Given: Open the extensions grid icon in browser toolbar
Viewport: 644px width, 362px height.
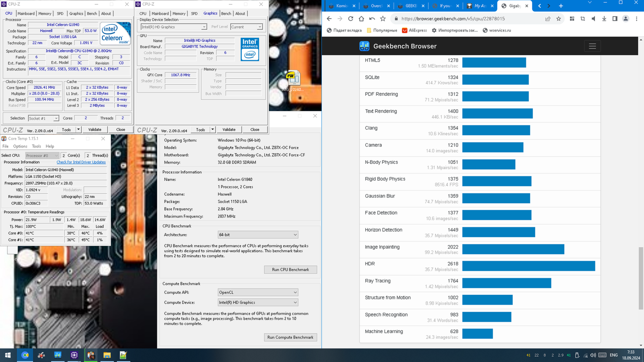Looking at the screenshot, I should point(572,19).
